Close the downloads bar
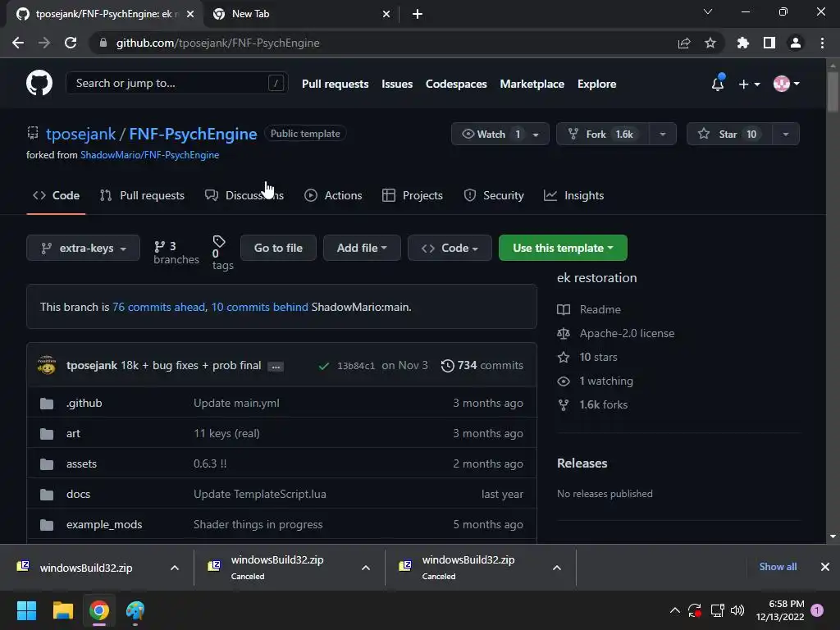 825,567
